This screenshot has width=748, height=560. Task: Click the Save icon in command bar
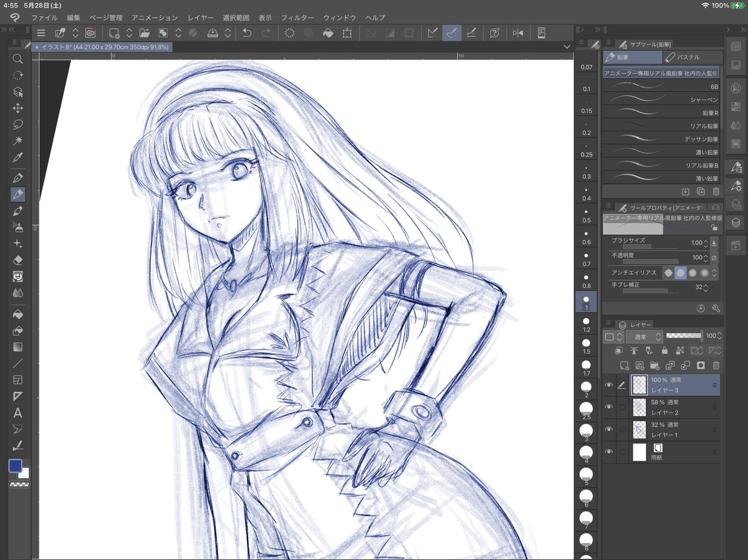coord(212,33)
